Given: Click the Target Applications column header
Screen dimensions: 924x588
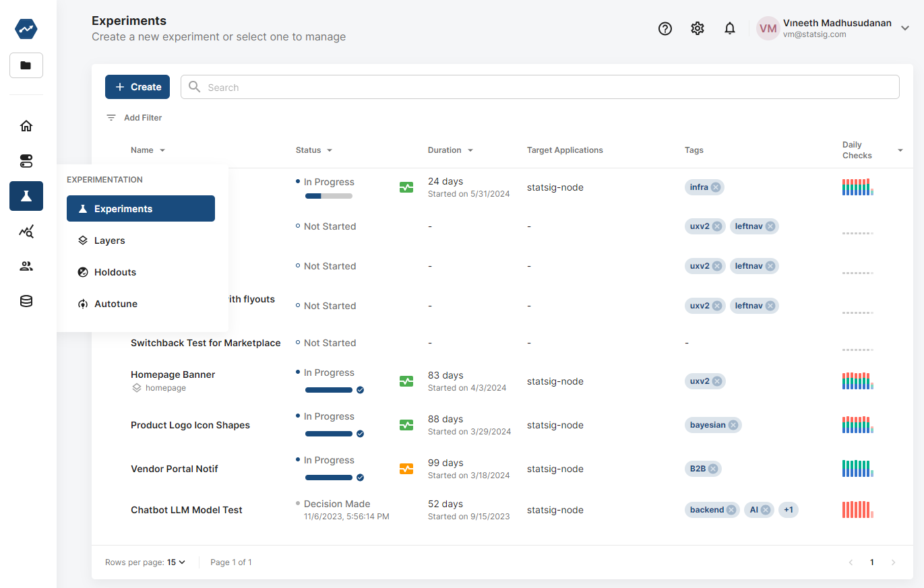Looking at the screenshot, I should click(x=565, y=150).
